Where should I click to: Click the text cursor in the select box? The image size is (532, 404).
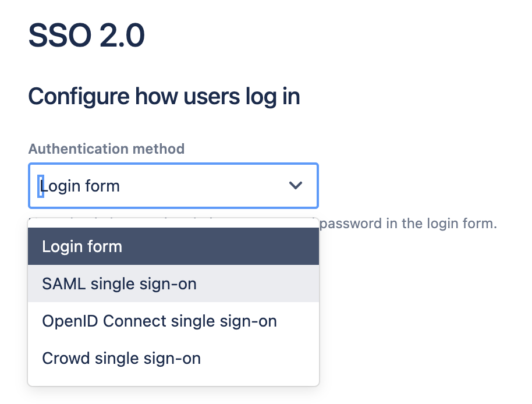tap(40, 186)
